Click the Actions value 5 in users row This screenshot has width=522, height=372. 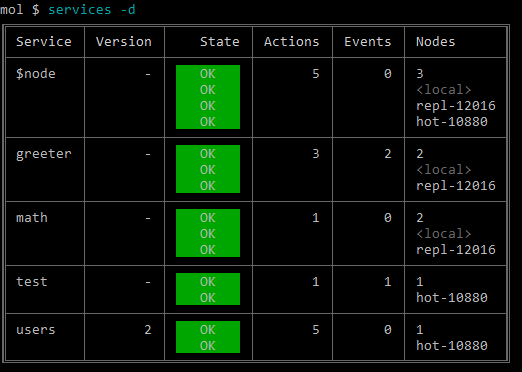pyautogui.click(x=316, y=330)
